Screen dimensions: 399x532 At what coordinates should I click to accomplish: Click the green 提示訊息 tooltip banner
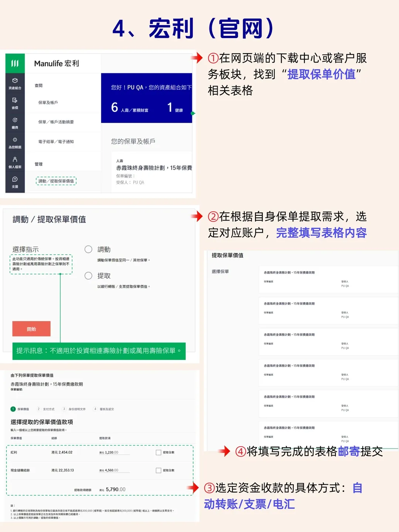pos(99,351)
